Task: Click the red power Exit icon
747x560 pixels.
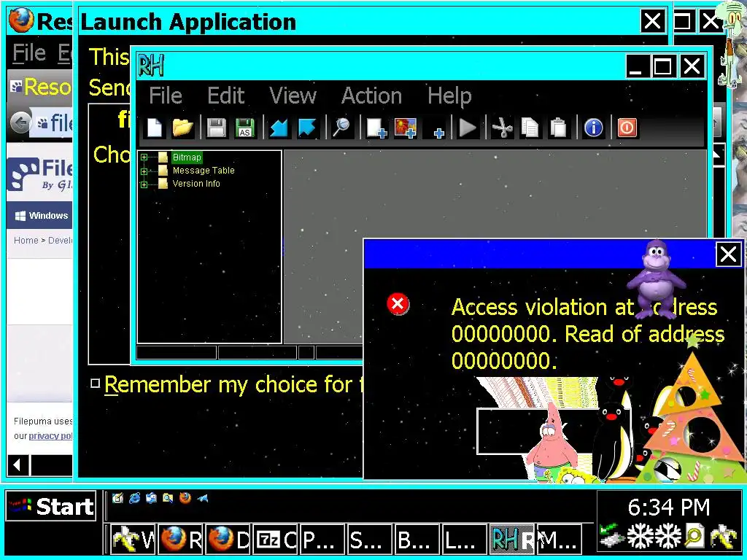Action: coord(627,128)
